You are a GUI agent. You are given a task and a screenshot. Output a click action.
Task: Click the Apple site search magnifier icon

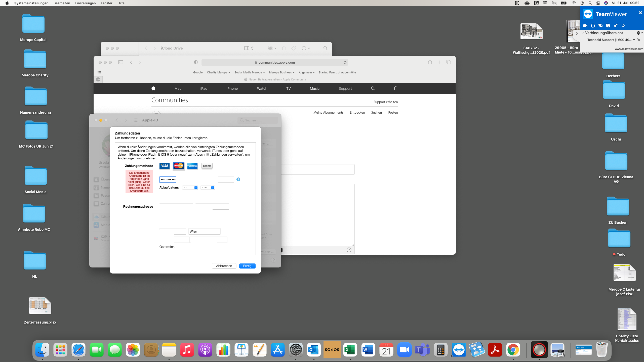(373, 88)
